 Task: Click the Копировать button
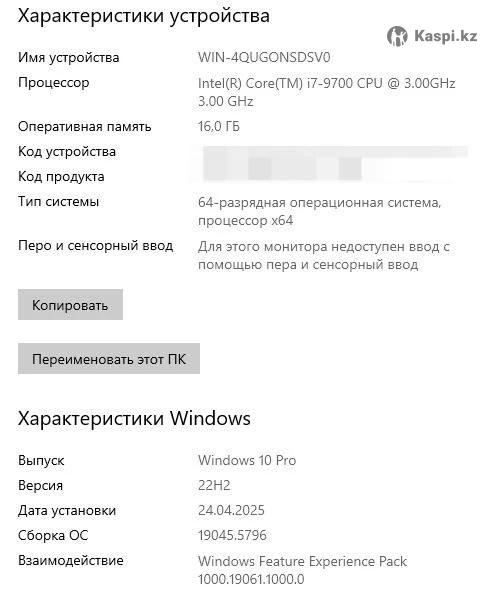coord(70,304)
